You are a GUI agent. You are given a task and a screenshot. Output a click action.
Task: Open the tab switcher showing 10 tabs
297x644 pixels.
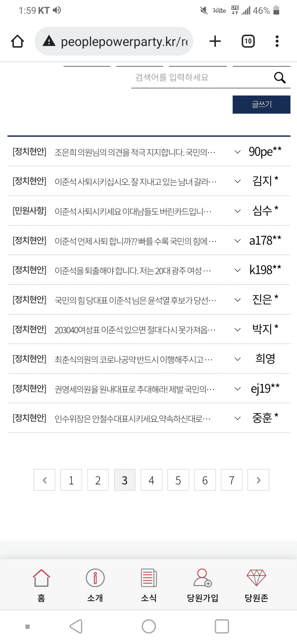click(248, 41)
